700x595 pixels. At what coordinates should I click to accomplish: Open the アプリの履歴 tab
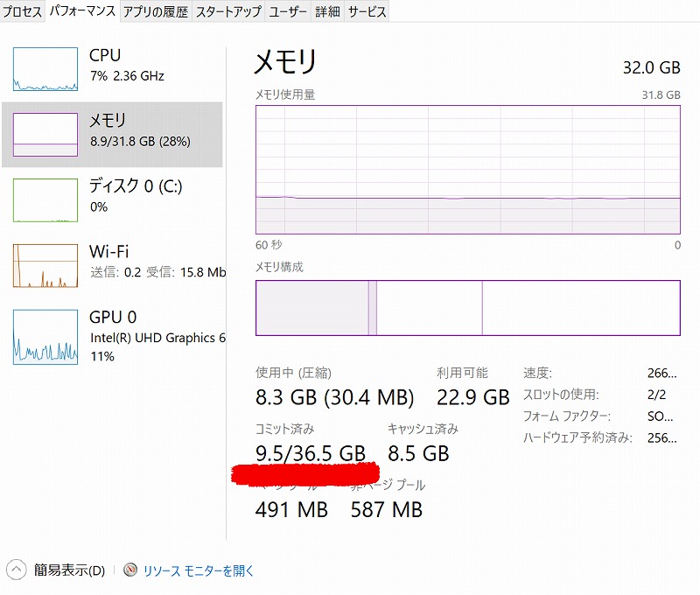[x=156, y=11]
